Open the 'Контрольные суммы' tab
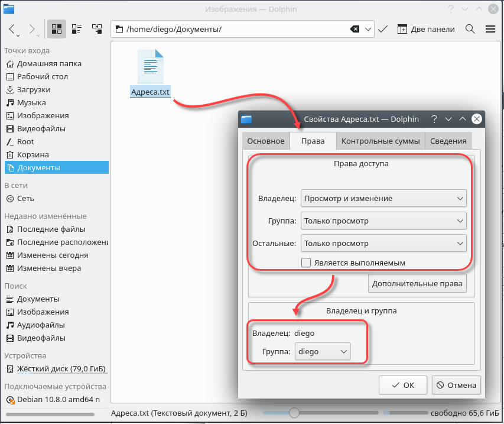The image size is (504, 424). click(381, 141)
